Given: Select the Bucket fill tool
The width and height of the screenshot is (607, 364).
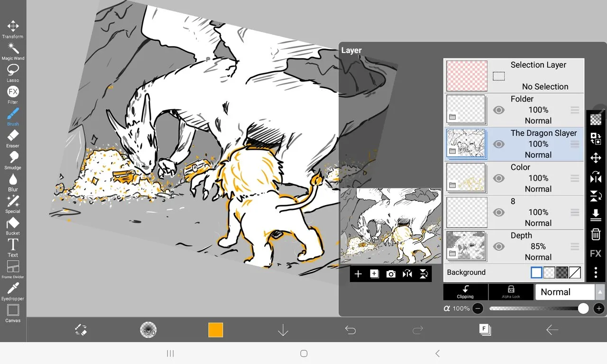Looking at the screenshot, I should 13,226.
